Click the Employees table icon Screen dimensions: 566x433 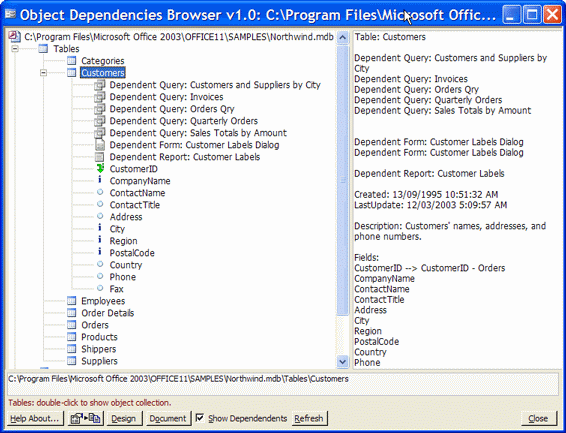click(x=72, y=301)
